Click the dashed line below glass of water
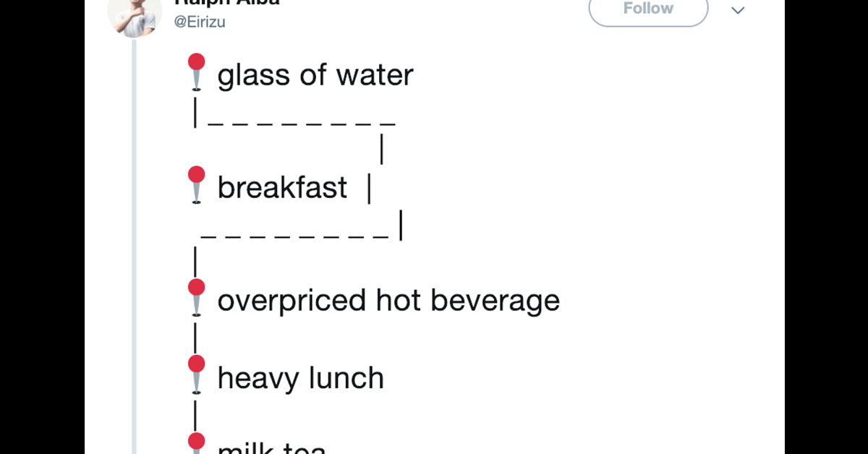The height and width of the screenshot is (454, 868). coord(302,125)
